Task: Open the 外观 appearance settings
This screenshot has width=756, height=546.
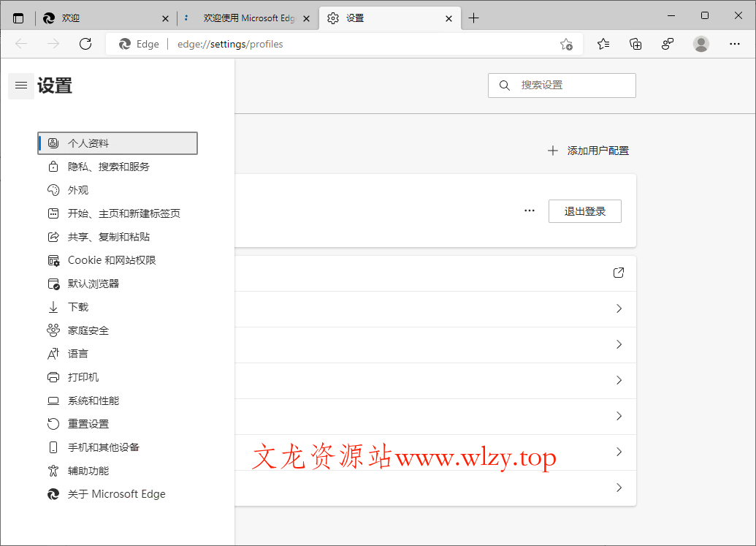Action: tap(77, 189)
